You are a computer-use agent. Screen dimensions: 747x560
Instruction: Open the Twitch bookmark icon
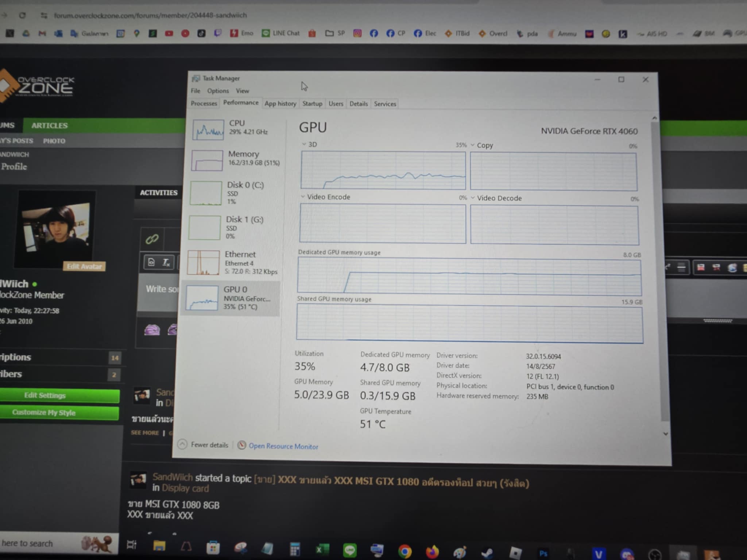tap(218, 33)
